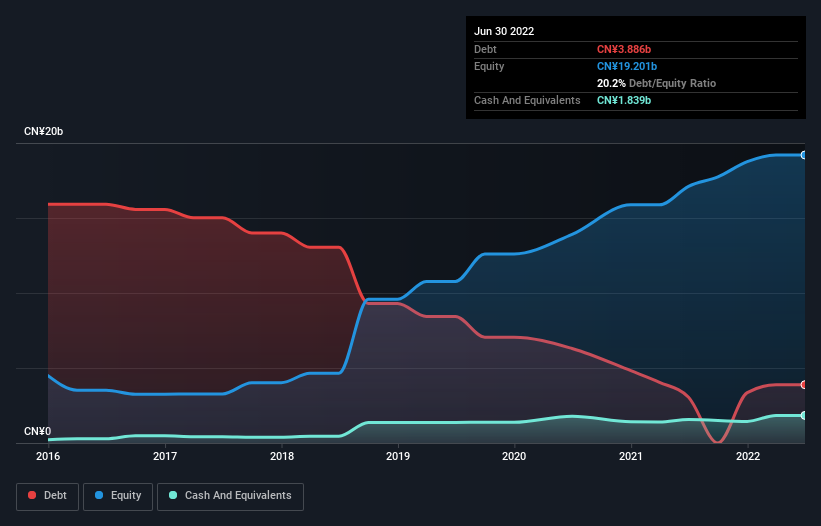Click the Debt row label in tooltip

point(485,49)
